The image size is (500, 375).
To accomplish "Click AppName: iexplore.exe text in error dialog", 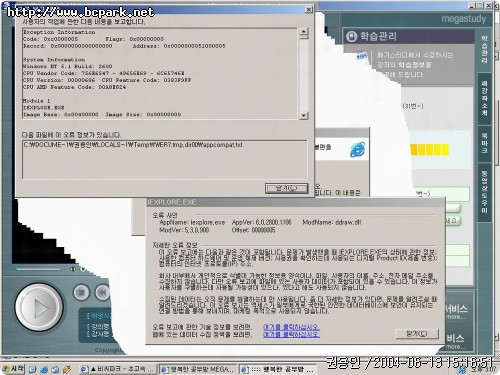I will tap(192, 222).
